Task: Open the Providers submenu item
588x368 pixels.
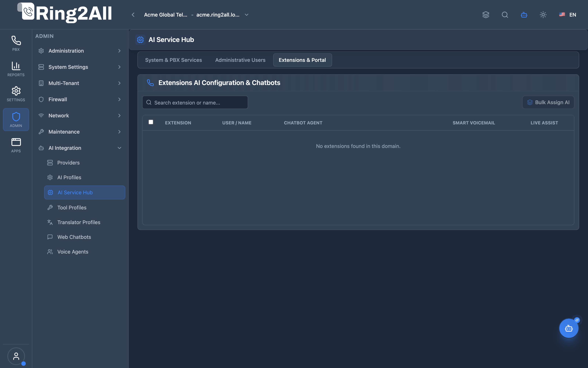Action: pyautogui.click(x=85, y=163)
